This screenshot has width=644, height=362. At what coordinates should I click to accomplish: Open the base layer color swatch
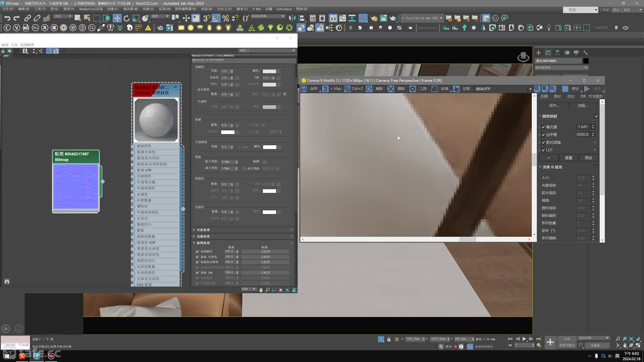tap(269, 71)
